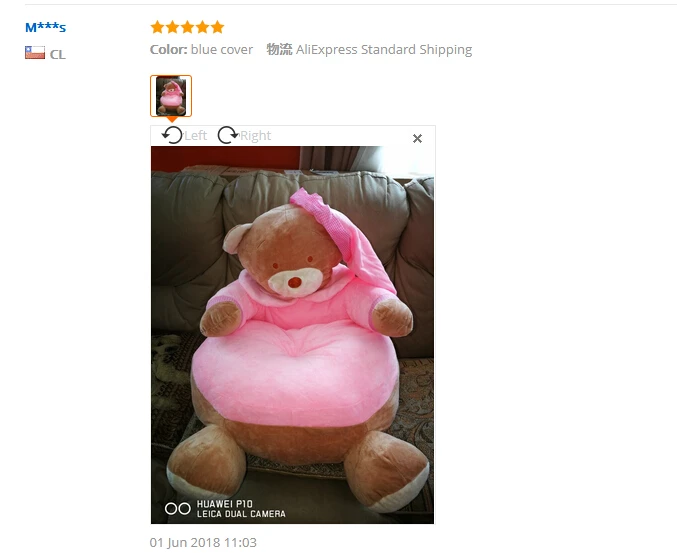The width and height of the screenshot is (677, 553).
Task: Click the rotate right arrow icon
Action: [228, 135]
